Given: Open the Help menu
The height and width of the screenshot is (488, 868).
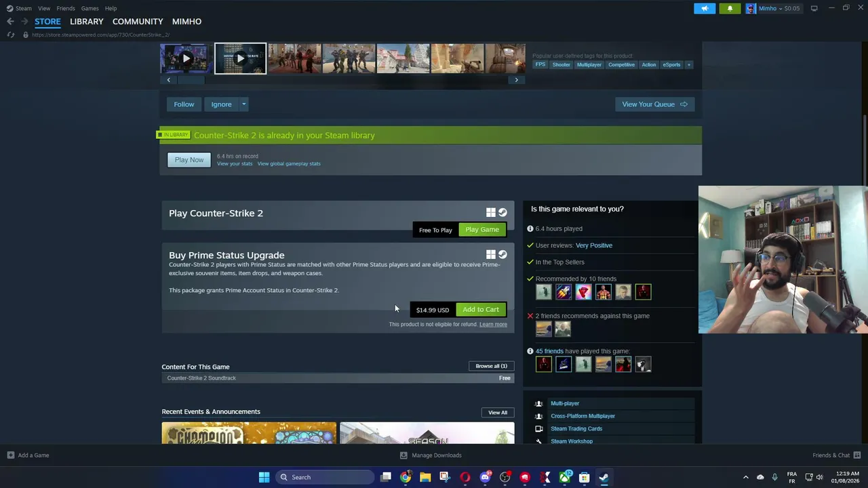Looking at the screenshot, I should tap(111, 8).
